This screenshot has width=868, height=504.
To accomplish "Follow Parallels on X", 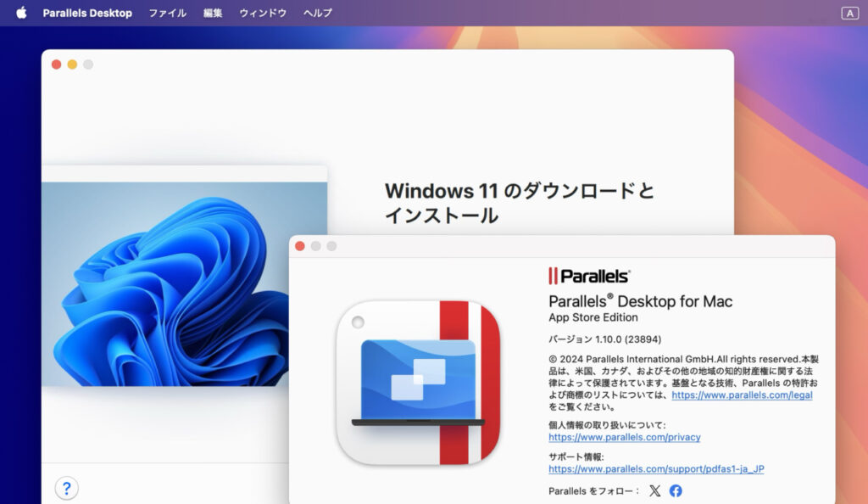I will (654, 490).
